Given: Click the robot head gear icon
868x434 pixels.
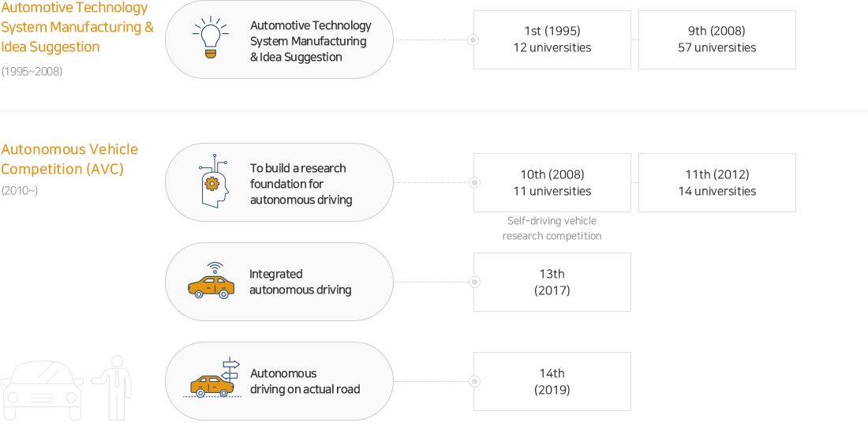Looking at the screenshot, I should pos(213,181).
